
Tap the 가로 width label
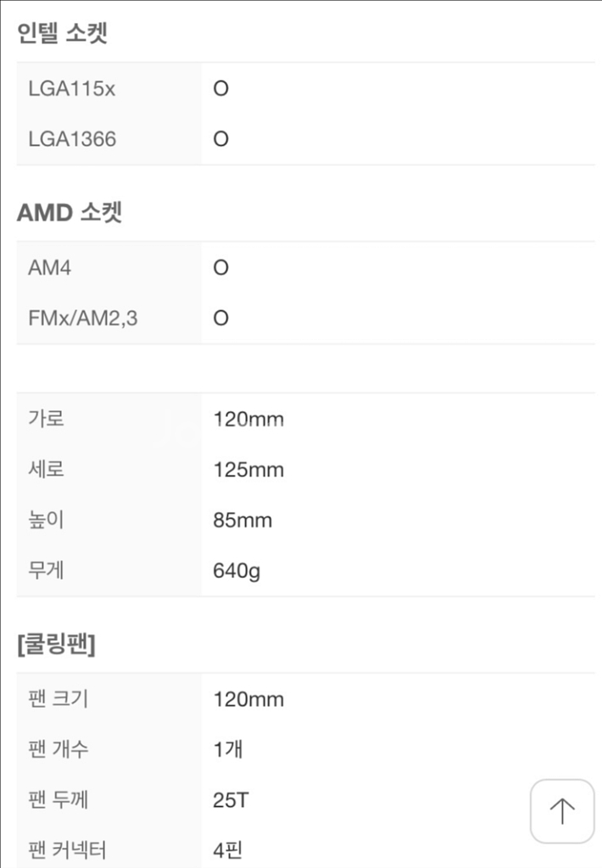pos(47,419)
